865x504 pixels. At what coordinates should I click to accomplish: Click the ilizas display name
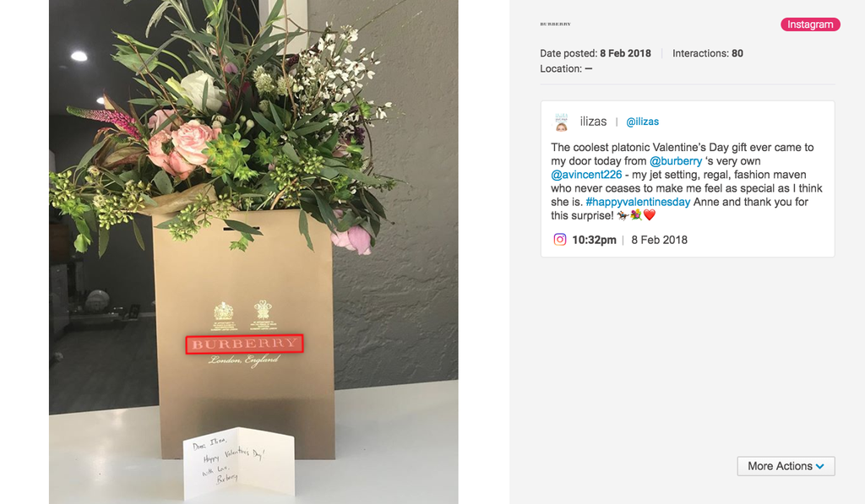pyautogui.click(x=593, y=122)
